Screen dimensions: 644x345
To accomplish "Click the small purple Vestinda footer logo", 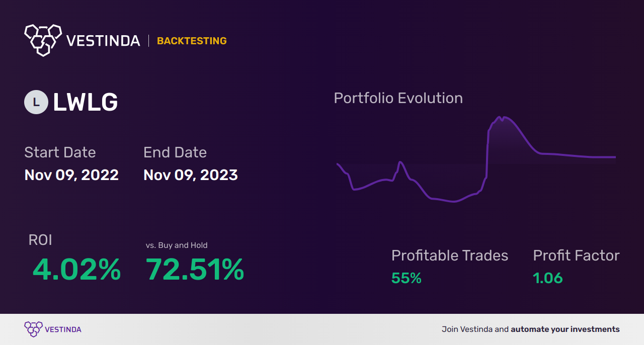I will coord(33,329).
